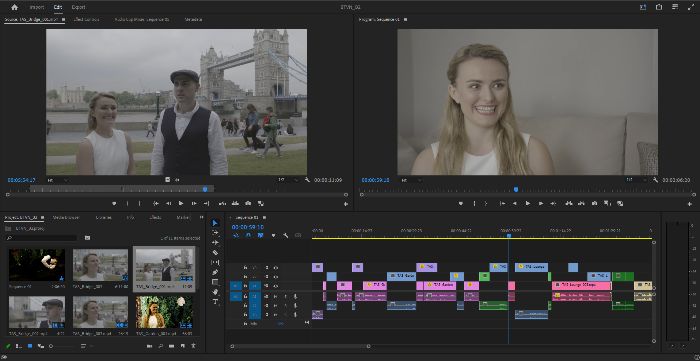Screen dimensions: 700x361
Task: Play the Program monitor sequence
Action: pyautogui.click(x=528, y=203)
